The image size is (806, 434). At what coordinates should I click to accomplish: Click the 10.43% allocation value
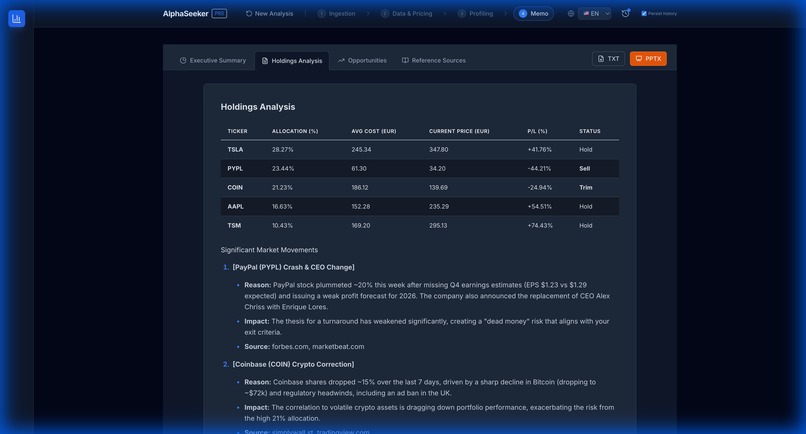pyautogui.click(x=282, y=226)
